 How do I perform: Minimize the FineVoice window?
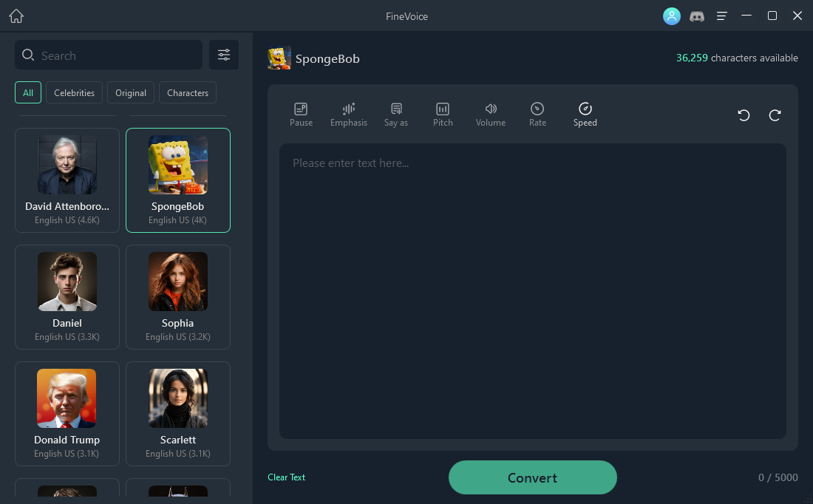click(x=746, y=16)
